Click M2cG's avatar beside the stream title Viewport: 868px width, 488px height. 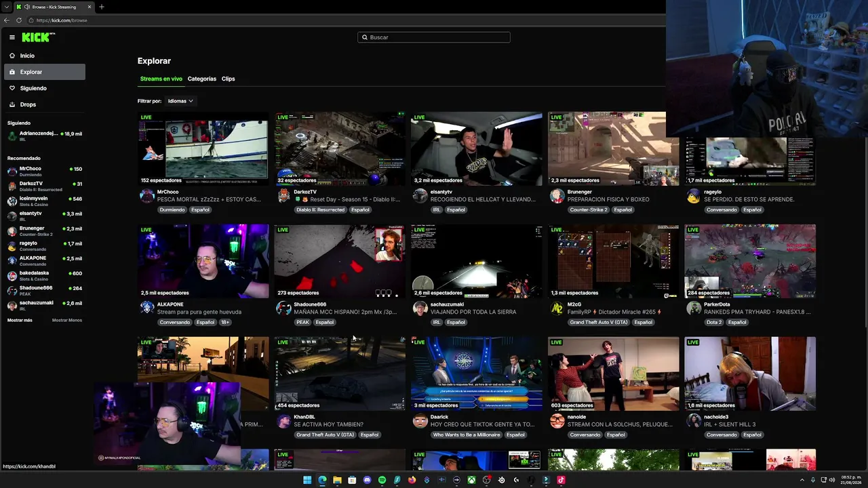[557, 308]
